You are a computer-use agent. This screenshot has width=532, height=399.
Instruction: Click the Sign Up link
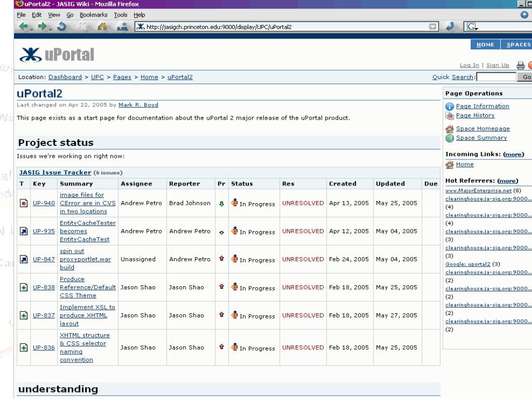[x=497, y=65]
